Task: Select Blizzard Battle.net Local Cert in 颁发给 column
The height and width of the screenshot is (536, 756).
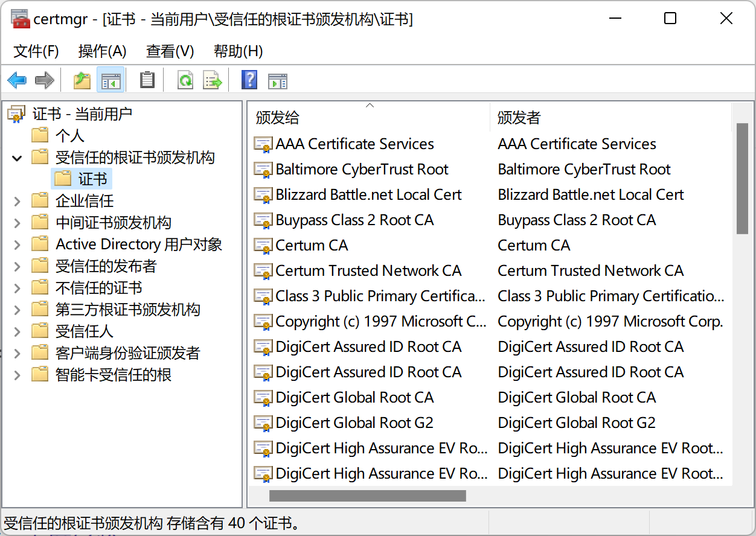Action: click(368, 195)
